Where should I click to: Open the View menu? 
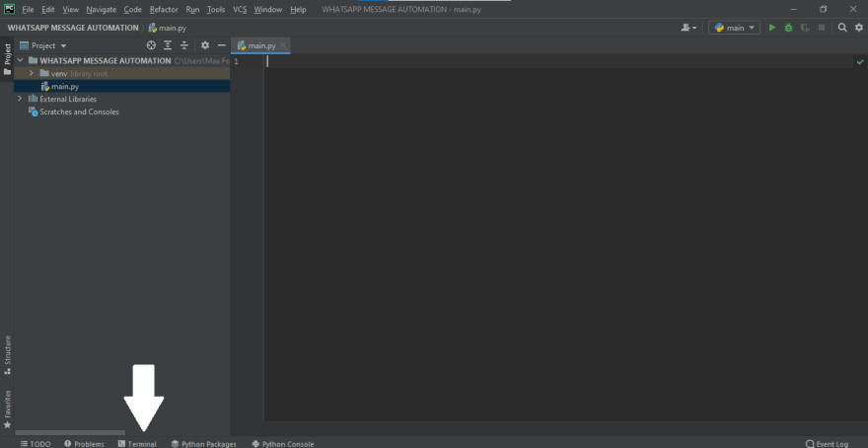[x=70, y=10]
